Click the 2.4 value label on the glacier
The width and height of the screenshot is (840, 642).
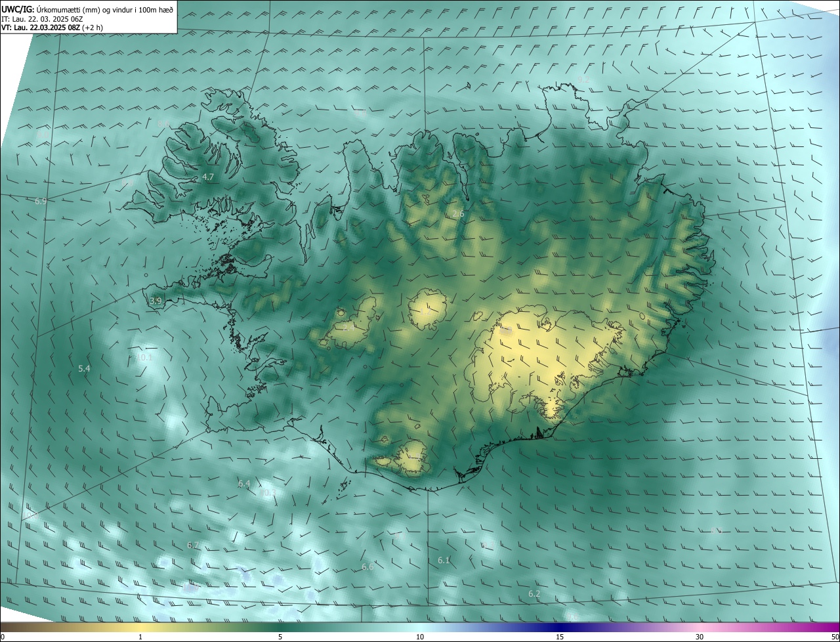[349, 326]
